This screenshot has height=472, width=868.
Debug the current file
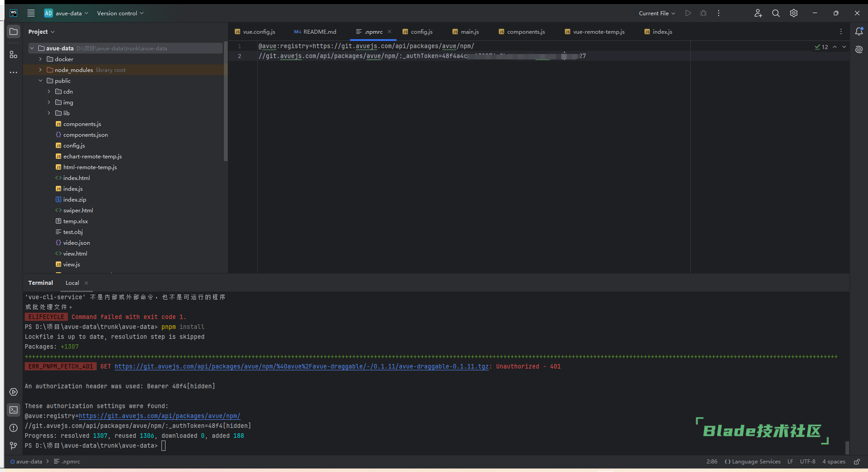coord(703,13)
